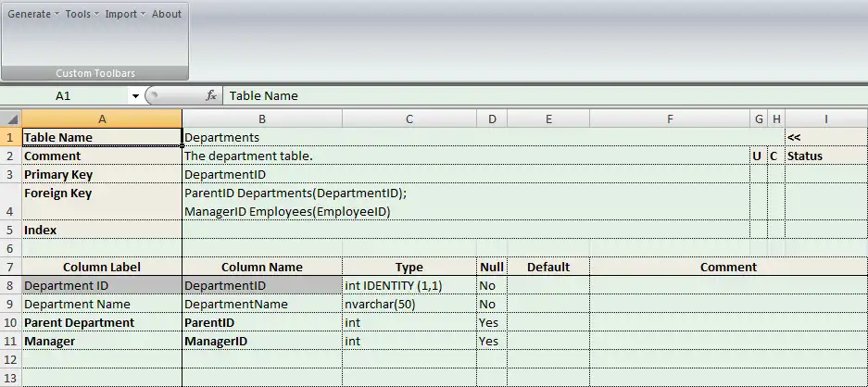Click the 'DepartmentName' column name cell
This screenshot has height=387, width=868.
(262, 304)
